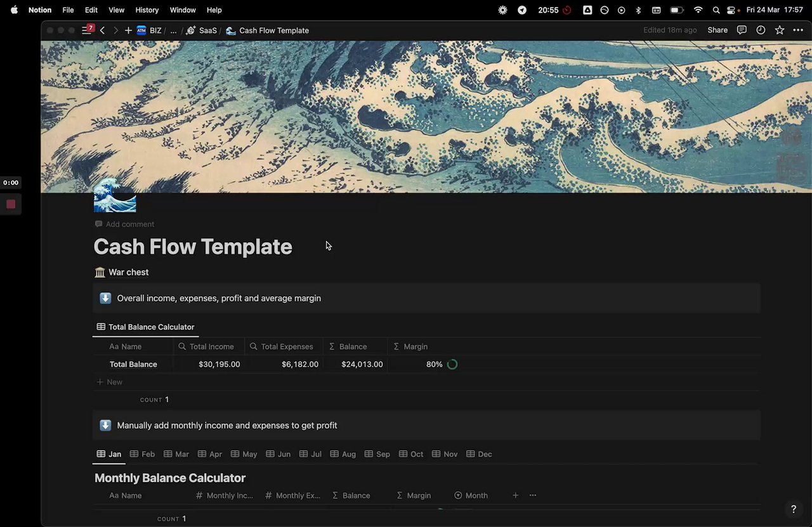Click the great wave page icon

click(115, 196)
